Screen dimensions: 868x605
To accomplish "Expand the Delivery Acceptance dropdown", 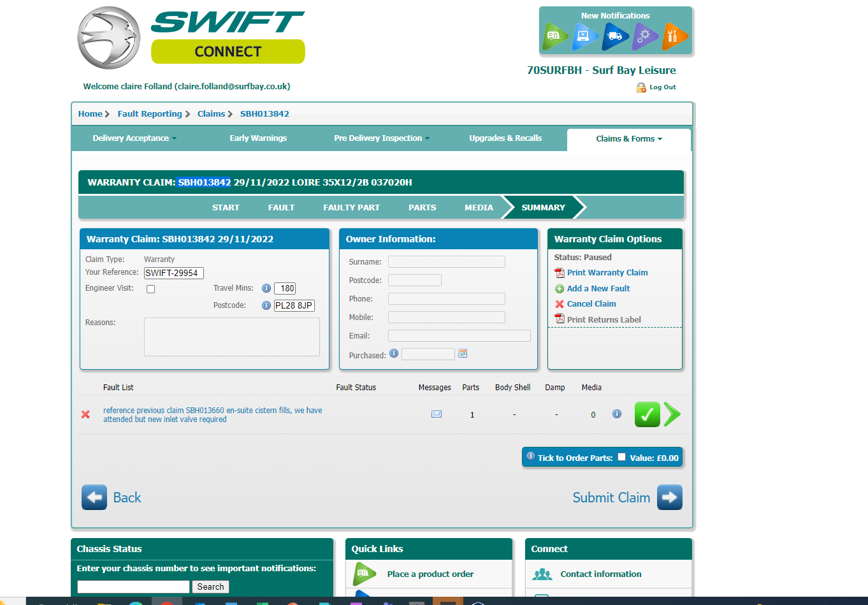I will (x=134, y=138).
